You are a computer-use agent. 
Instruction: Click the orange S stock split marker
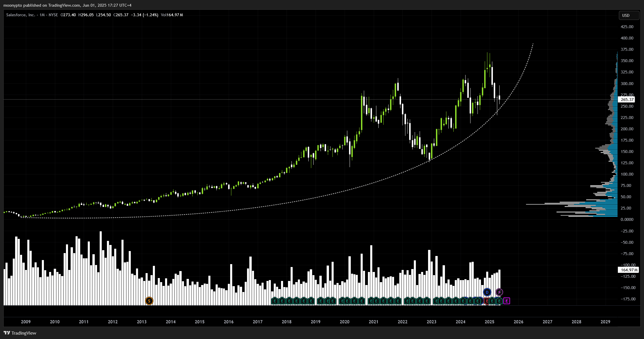(x=149, y=301)
